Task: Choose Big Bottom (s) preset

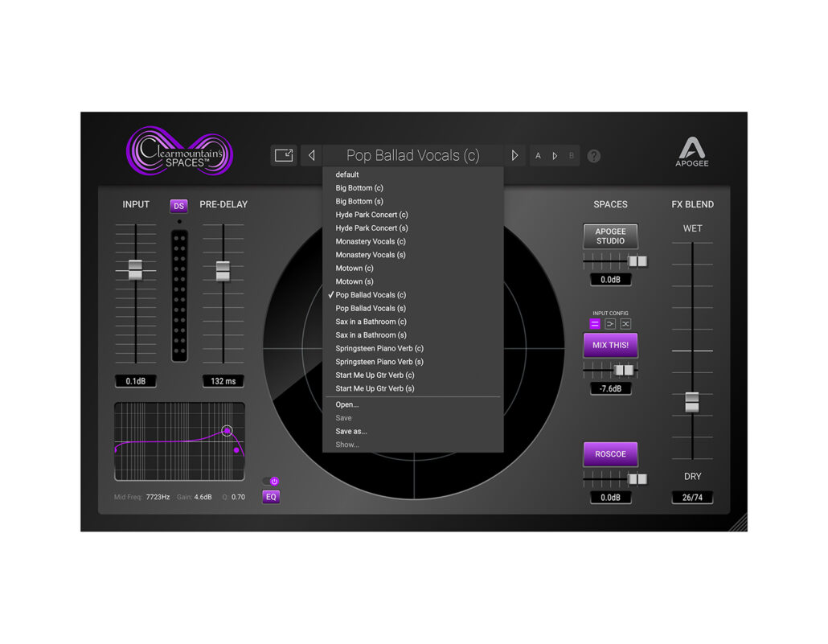Action: 413,201
